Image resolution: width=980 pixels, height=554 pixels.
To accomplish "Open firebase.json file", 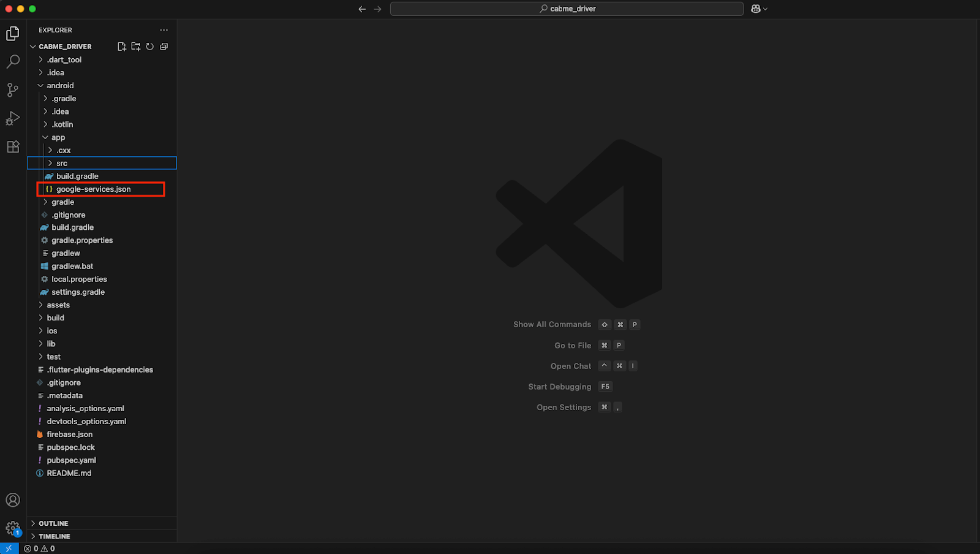I will [102, 434].
